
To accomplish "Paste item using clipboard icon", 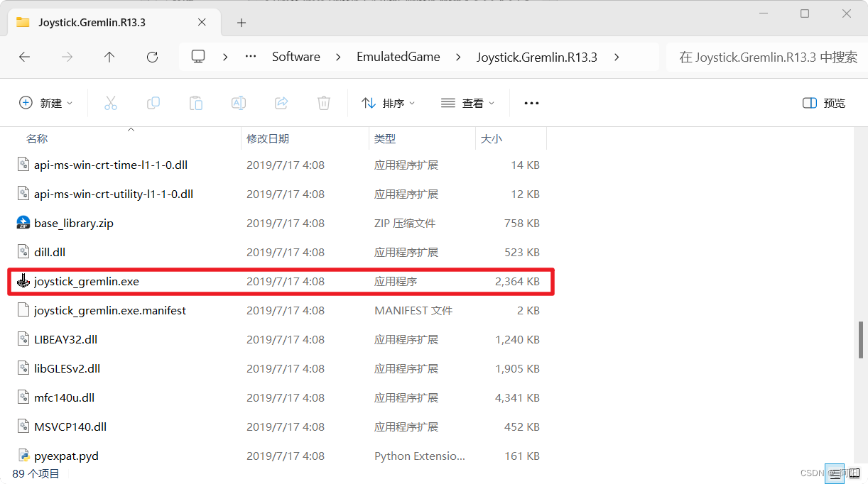I will click(196, 103).
